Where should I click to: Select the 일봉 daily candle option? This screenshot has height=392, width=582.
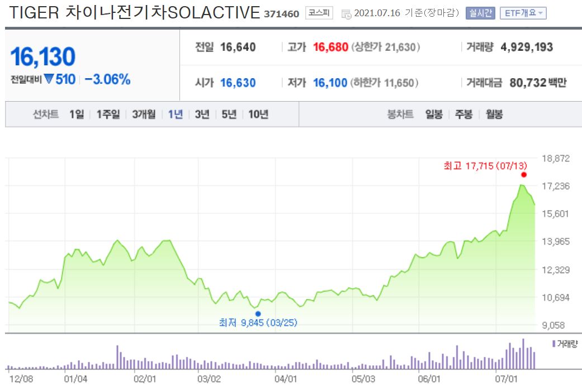coord(434,113)
